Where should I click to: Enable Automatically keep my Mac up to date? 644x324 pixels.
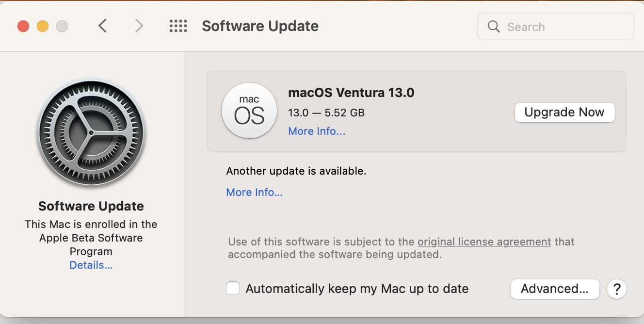233,289
